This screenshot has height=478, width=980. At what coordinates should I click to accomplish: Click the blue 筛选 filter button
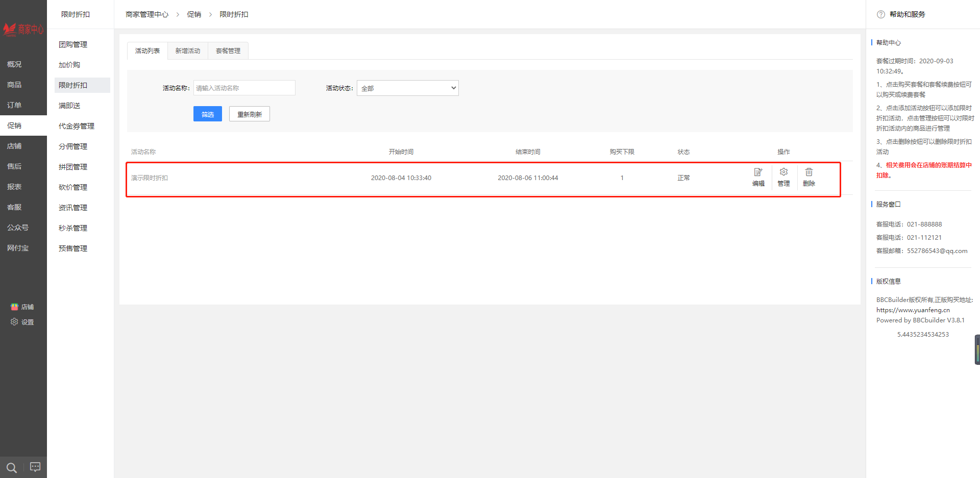point(208,114)
